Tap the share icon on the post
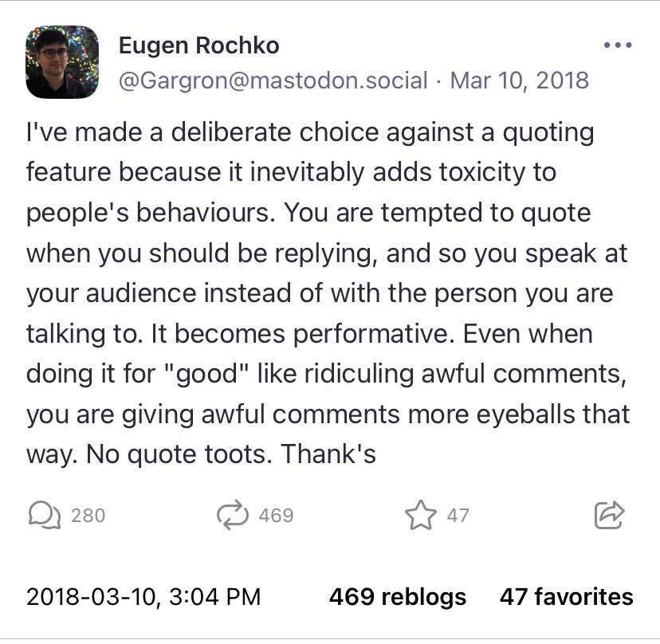Screen dimensions: 660x644 610,516
